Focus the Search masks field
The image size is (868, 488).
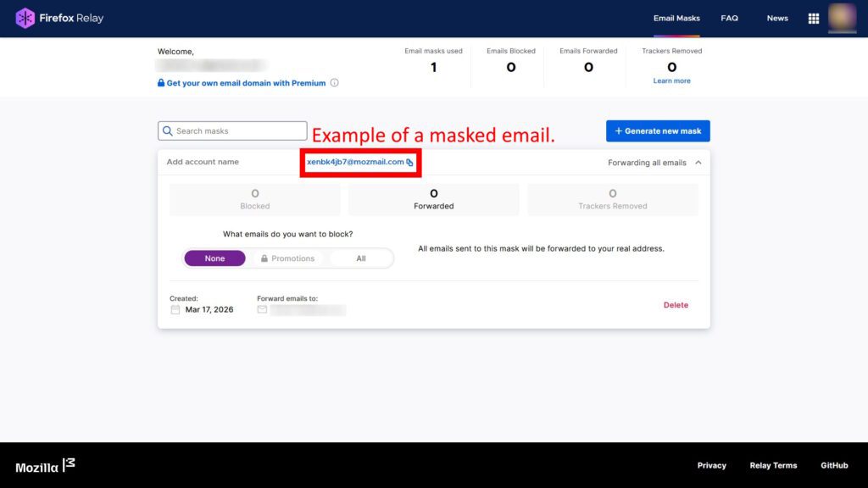pos(232,131)
